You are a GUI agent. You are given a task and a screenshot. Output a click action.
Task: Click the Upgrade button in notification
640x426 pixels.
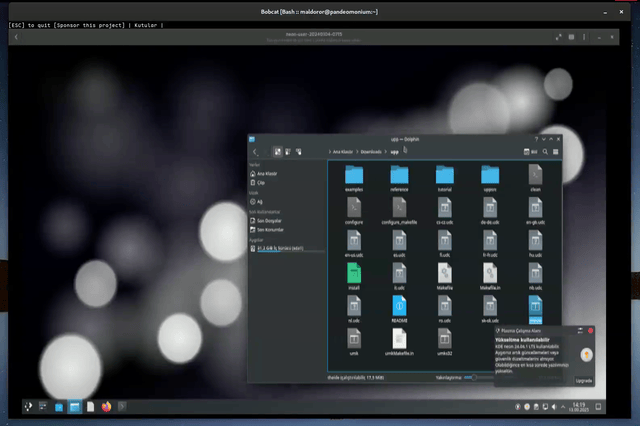(x=584, y=381)
